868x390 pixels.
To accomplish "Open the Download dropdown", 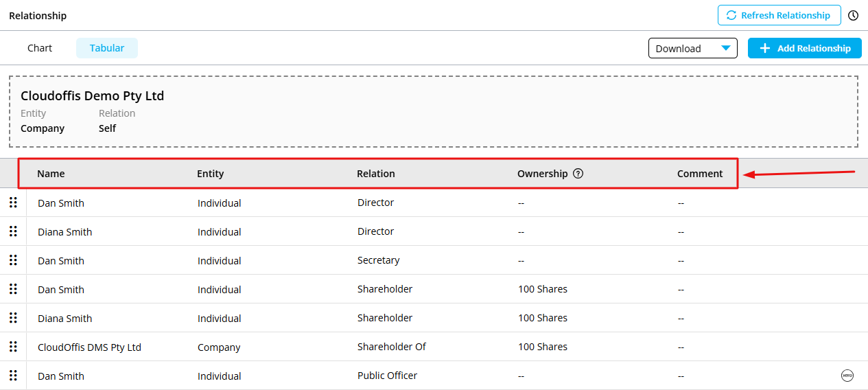I will tap(692, 48).
